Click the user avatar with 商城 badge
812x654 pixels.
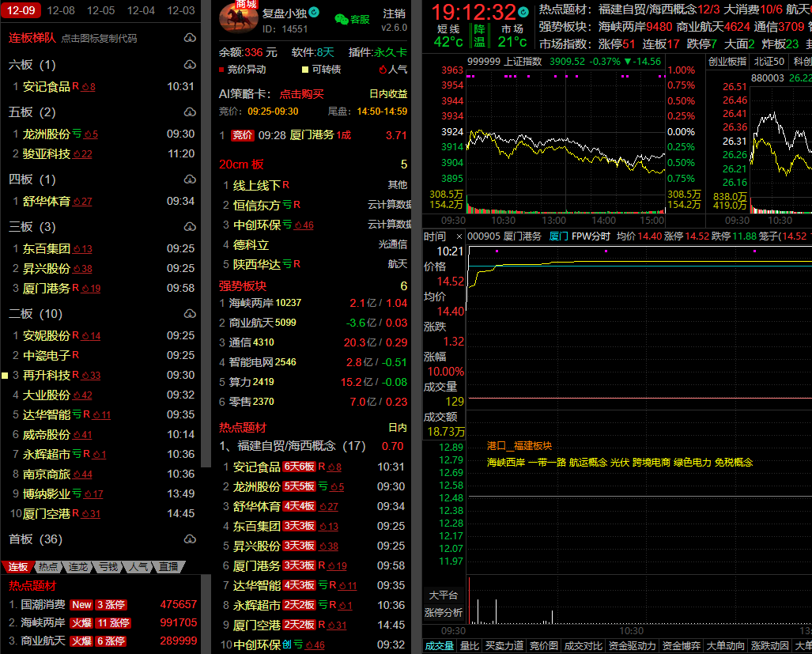[238, 18]
